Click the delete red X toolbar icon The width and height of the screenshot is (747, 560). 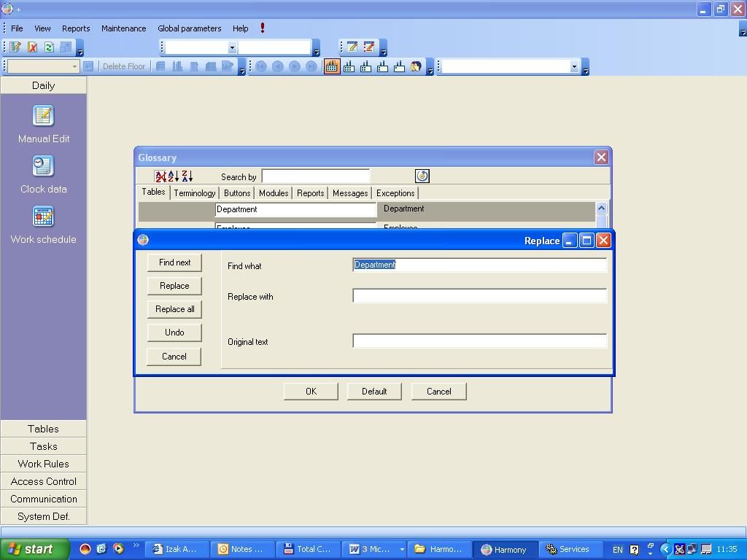tap(32, 47)
